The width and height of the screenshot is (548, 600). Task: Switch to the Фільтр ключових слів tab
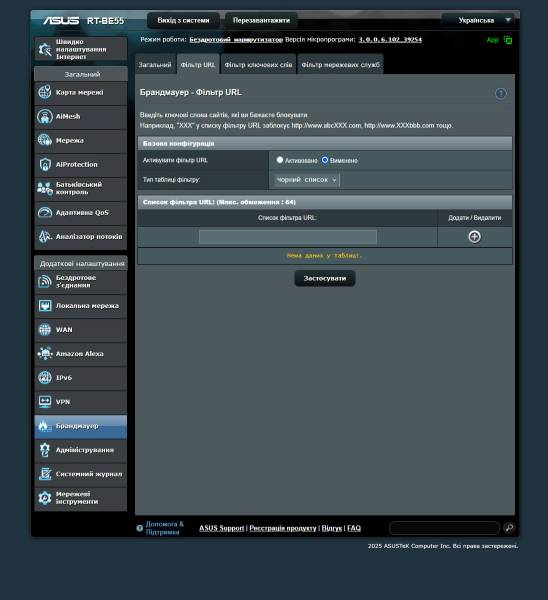point(258,65)
